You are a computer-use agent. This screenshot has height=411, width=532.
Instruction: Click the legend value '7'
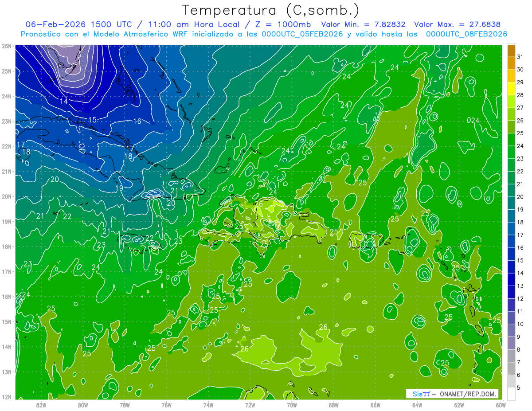[519, 362]
